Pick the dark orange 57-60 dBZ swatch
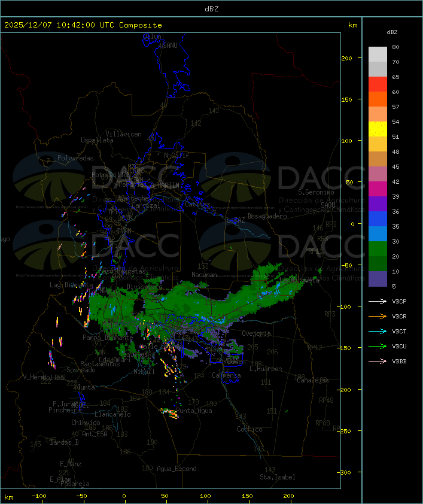423x504 pixels. [x=378, y=99]
